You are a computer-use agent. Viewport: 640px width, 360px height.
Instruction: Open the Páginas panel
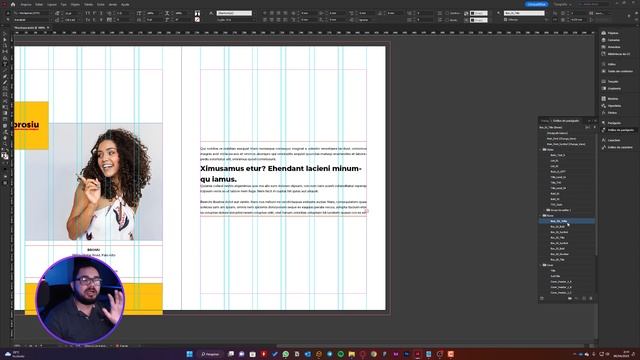pos(613,33)
